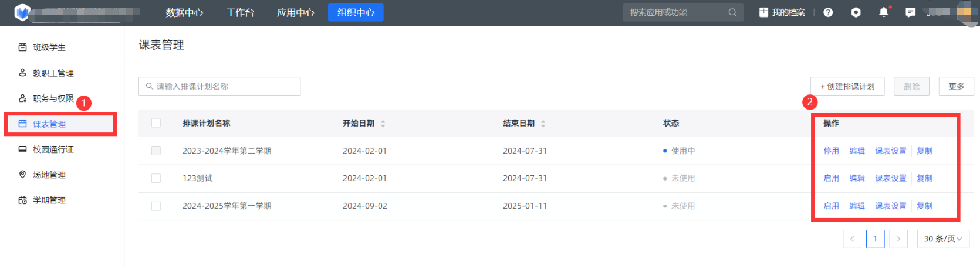Viewport: 980px width, 269px height.
Task: Click the 班级学生 sidebar icon
Action: (x=22, y=47)
